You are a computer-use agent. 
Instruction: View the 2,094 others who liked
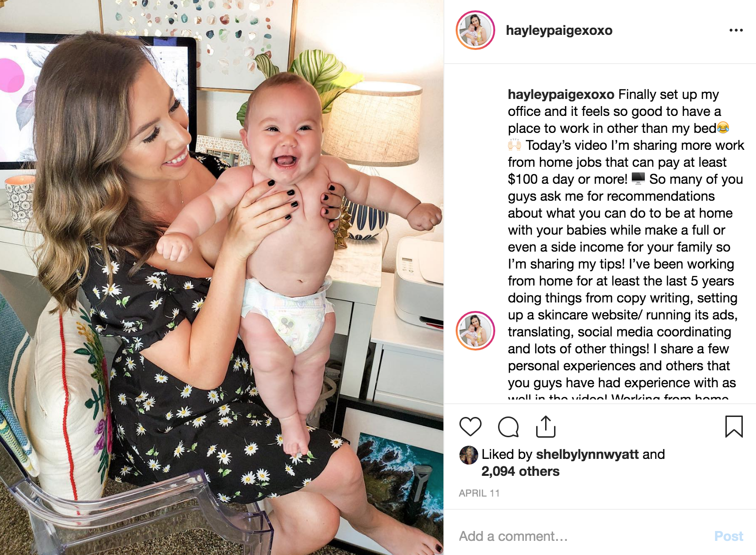520,471
